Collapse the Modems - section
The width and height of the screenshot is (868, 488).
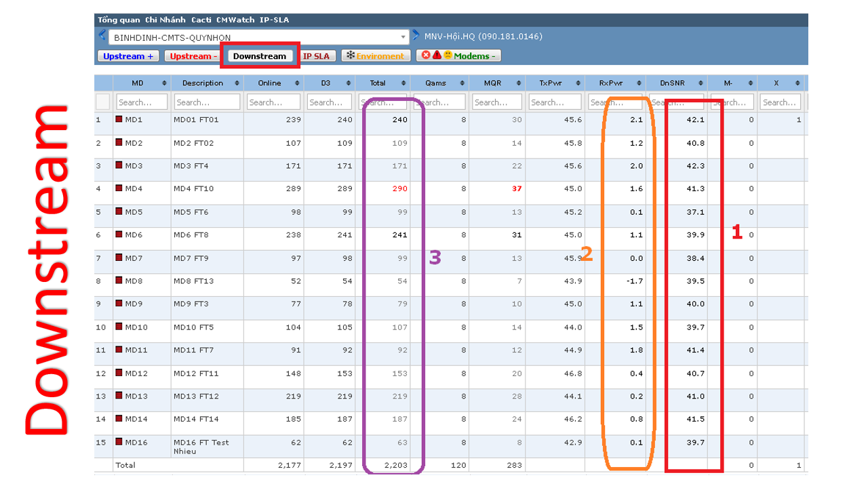pyautogui.click(x=458, y=56)
